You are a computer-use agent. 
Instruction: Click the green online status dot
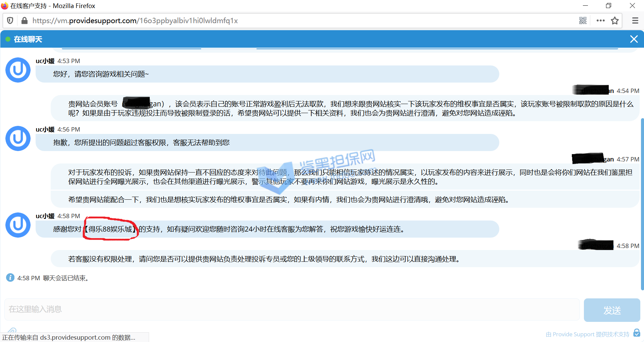pos(8,39)
